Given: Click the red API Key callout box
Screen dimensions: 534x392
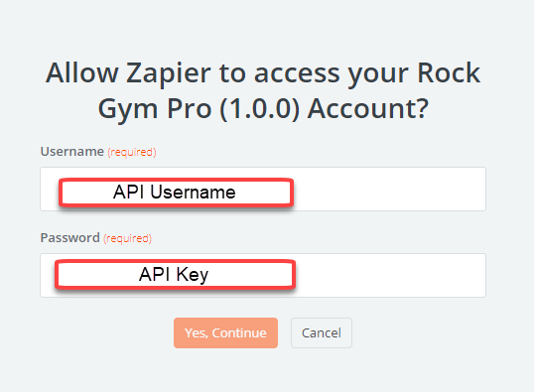Looking at the screenshot, I should tap(175, 274).
